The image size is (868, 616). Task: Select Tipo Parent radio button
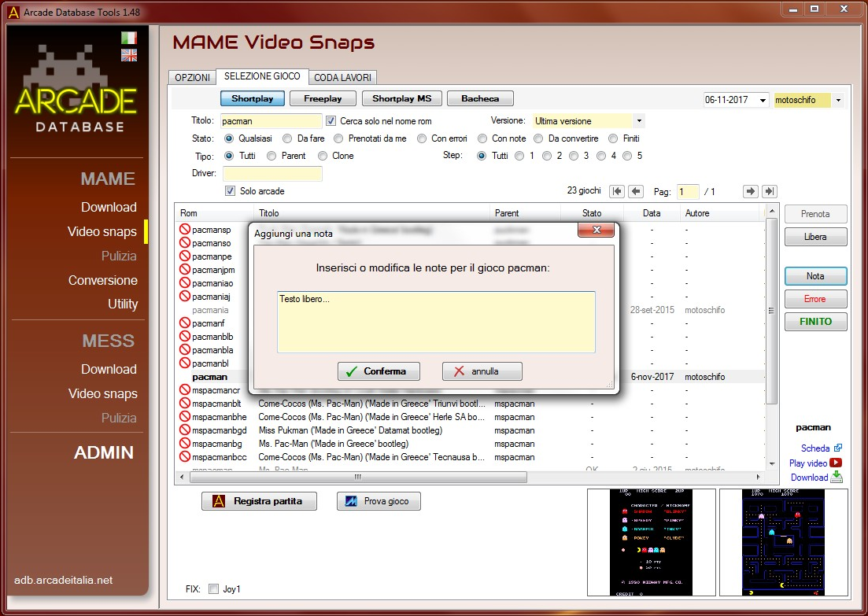pyautogui.click(x=271, y=156)
